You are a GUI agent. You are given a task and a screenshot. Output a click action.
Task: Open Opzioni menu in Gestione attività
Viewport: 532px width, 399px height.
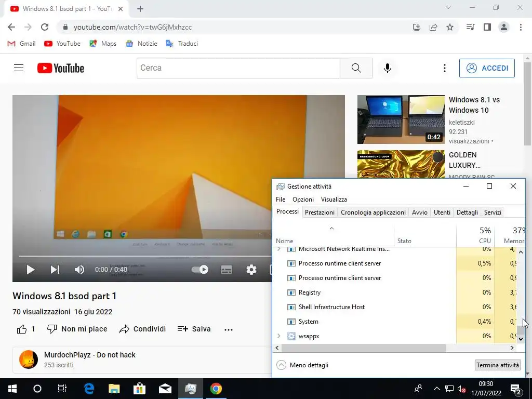tap(303, 199)
